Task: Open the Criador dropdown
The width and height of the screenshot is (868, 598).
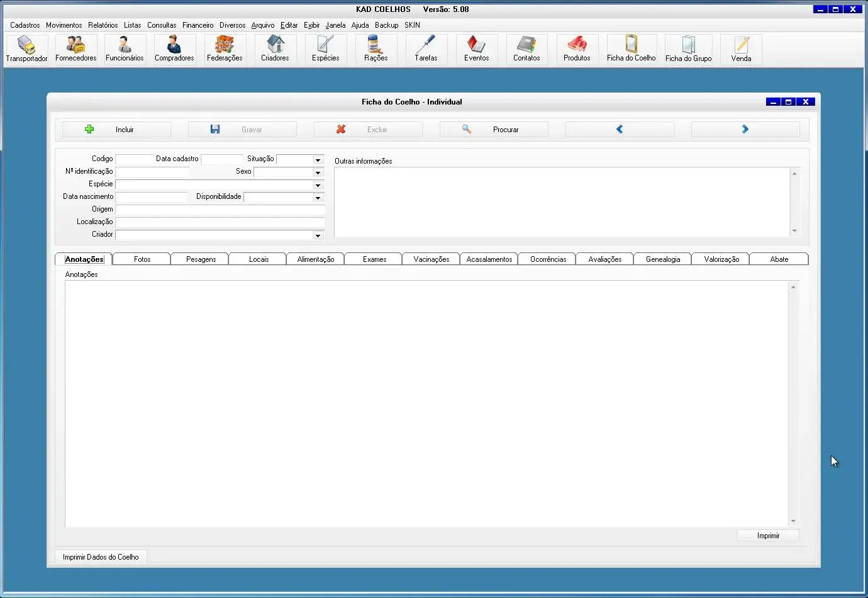Action: click(318, 235)
